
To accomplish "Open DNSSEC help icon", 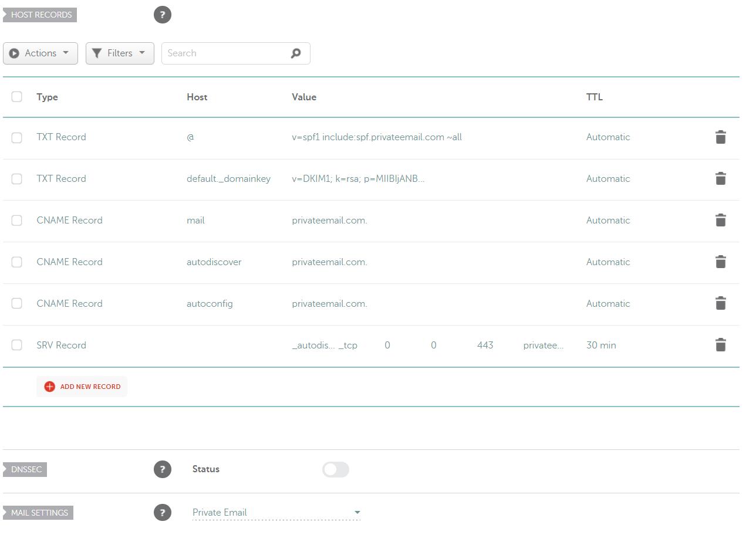I will pos(163,469).
